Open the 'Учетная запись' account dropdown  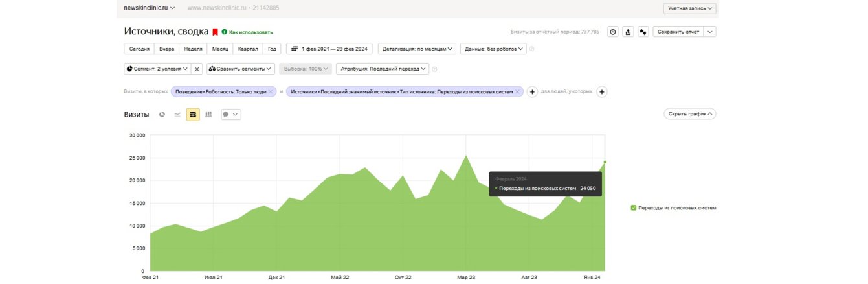689,8
